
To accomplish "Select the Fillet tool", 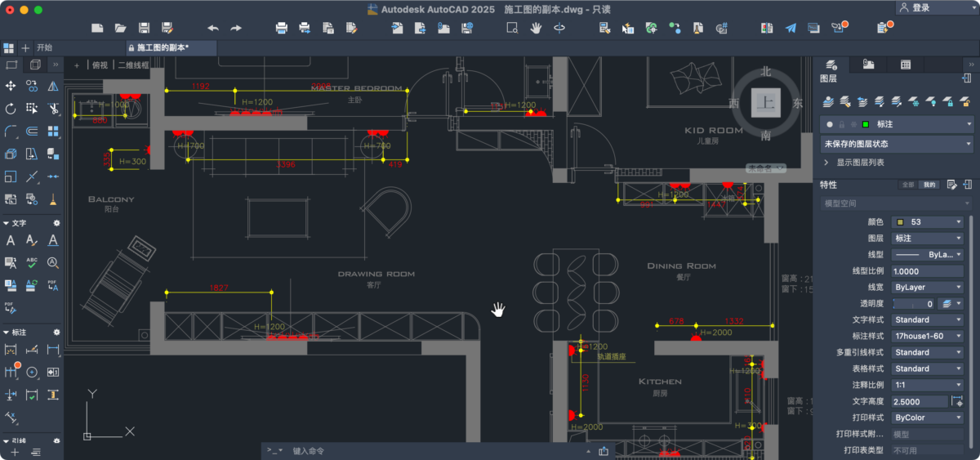I will point(11,131).
